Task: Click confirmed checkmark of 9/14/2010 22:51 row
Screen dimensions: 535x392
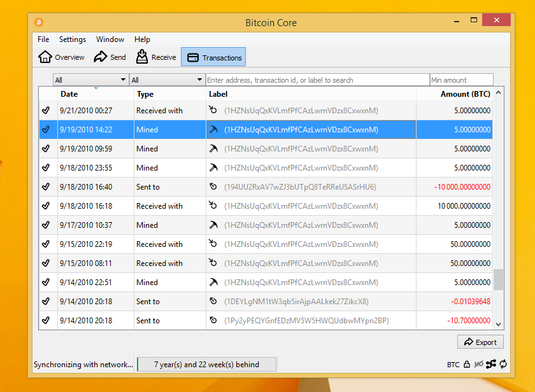Action: click(x=46, y=283)
